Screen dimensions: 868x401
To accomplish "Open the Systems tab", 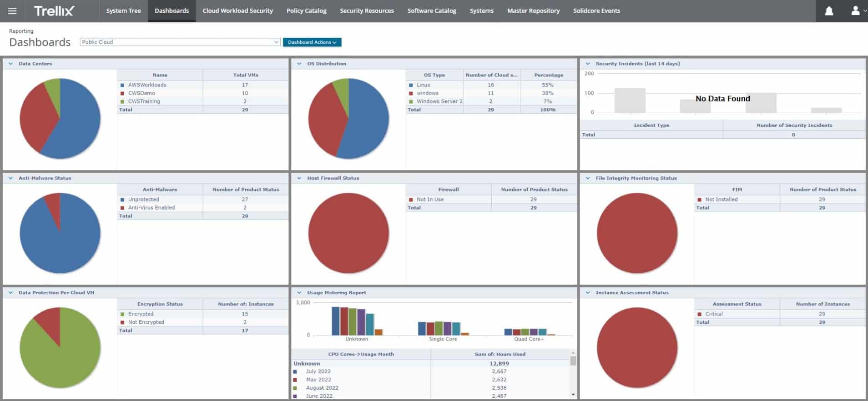I will [481, 11].
